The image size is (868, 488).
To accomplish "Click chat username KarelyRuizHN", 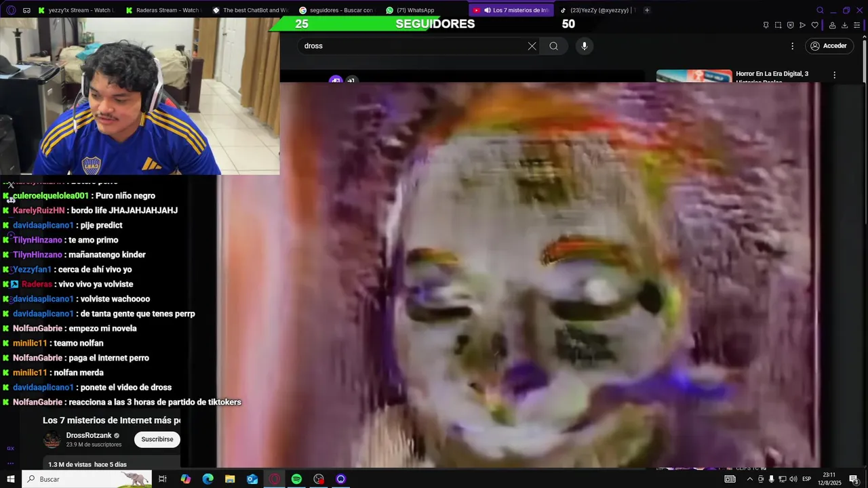I will pyautogui.click(x=39, y=211).
